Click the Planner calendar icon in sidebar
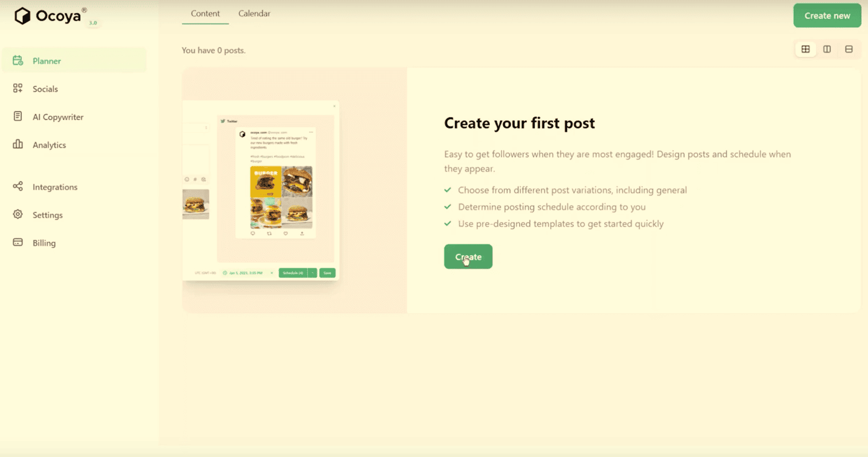Screen dimensions: 868x457 [x=18, y=61]
